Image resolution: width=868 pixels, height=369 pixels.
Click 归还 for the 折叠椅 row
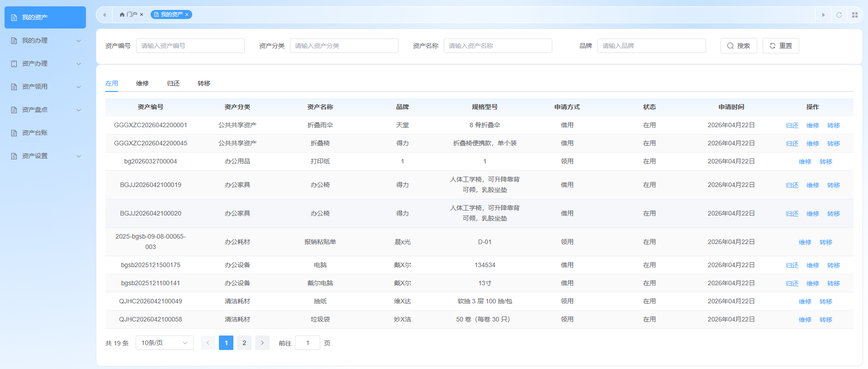tap(792, 144)
